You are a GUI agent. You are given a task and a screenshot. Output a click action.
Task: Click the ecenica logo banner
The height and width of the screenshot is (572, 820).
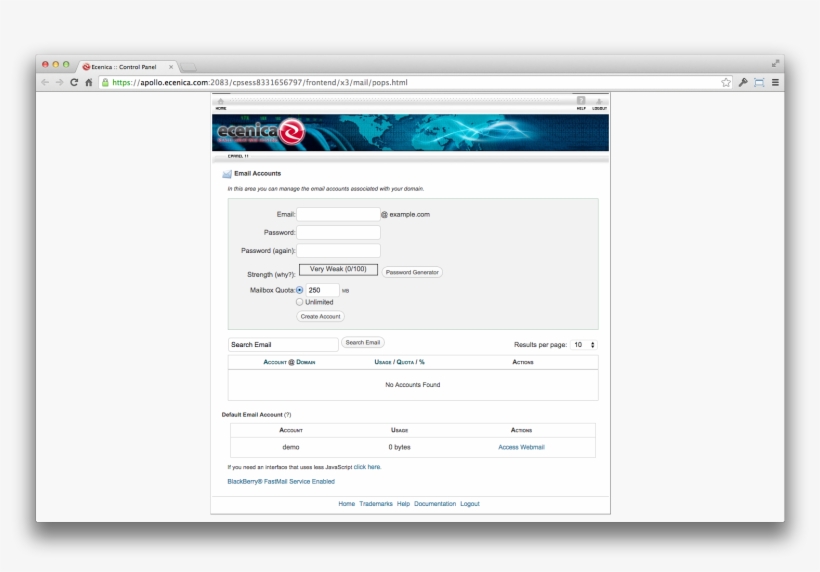(x=261, y=132)
